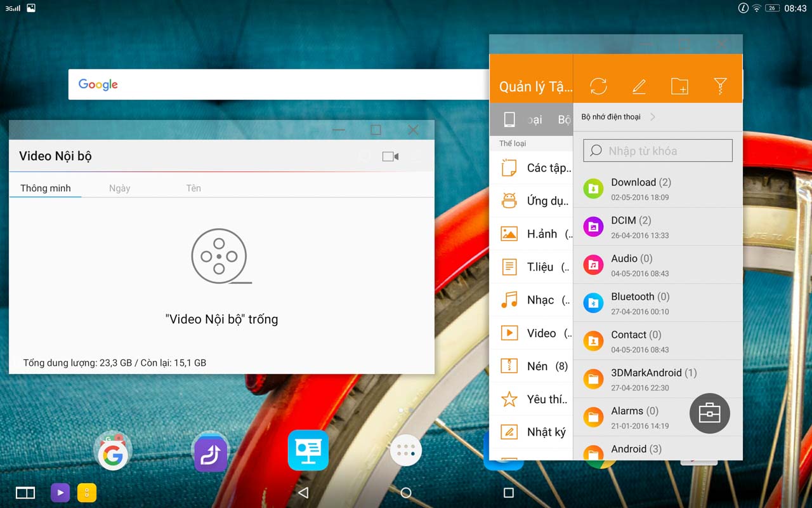The image size is (812, 508).
Task: Tap the camcorder icon in Video Nội bộ
Action: [391, 156]
